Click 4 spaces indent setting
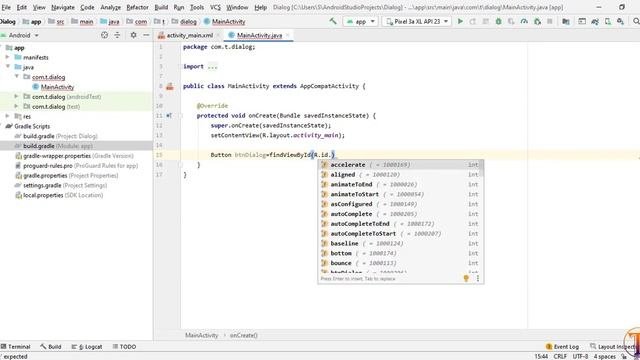Viewport: 640px width, 360px height. pyautogui.click(x=604, y=356)
